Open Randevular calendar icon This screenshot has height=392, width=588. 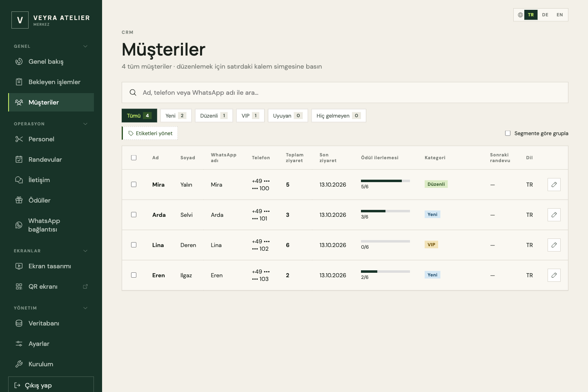point(19,160)
